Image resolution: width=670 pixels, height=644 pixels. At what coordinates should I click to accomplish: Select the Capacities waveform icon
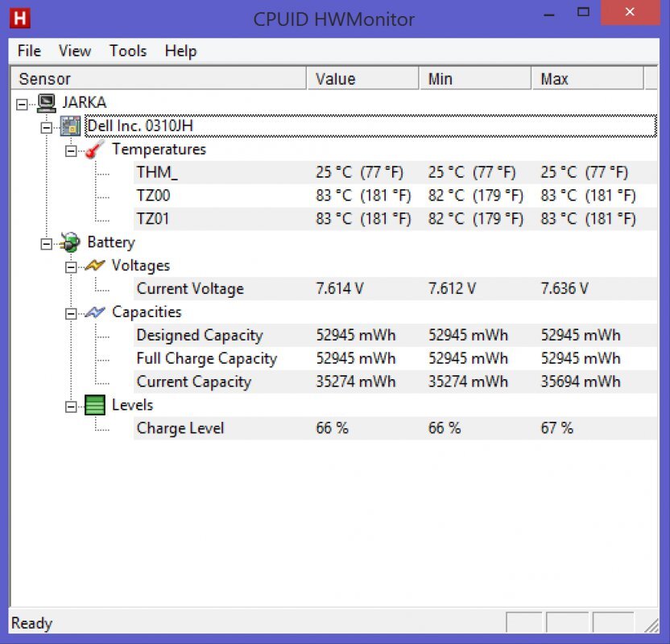[x=94, y=312]
